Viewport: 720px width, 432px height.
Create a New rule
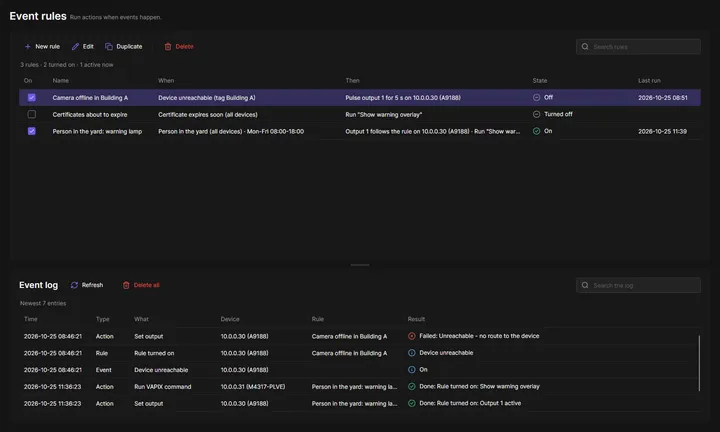42,46
